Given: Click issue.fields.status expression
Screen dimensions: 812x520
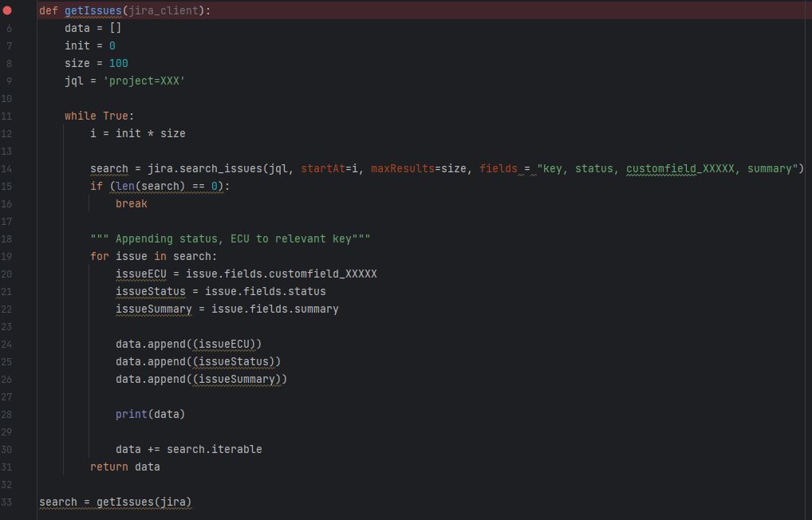Looking at the screenshot, I should point(266,292).
